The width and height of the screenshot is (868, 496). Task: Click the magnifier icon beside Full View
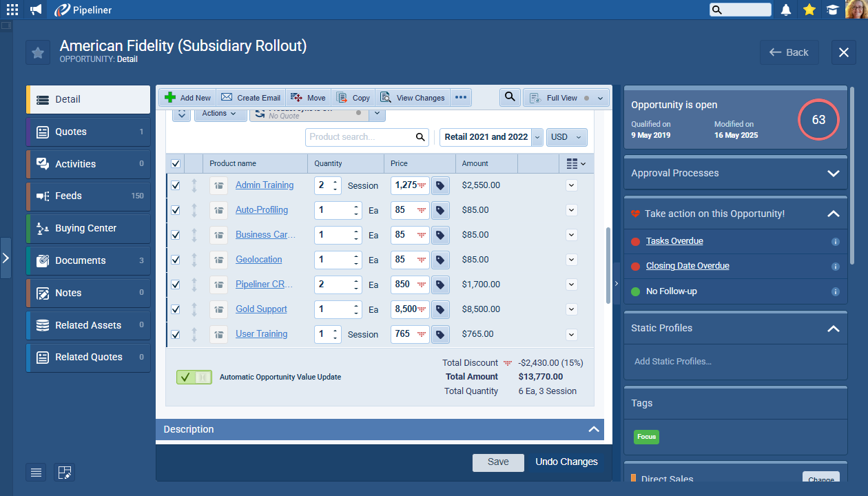pyautogui.click(x=509, y=97)
